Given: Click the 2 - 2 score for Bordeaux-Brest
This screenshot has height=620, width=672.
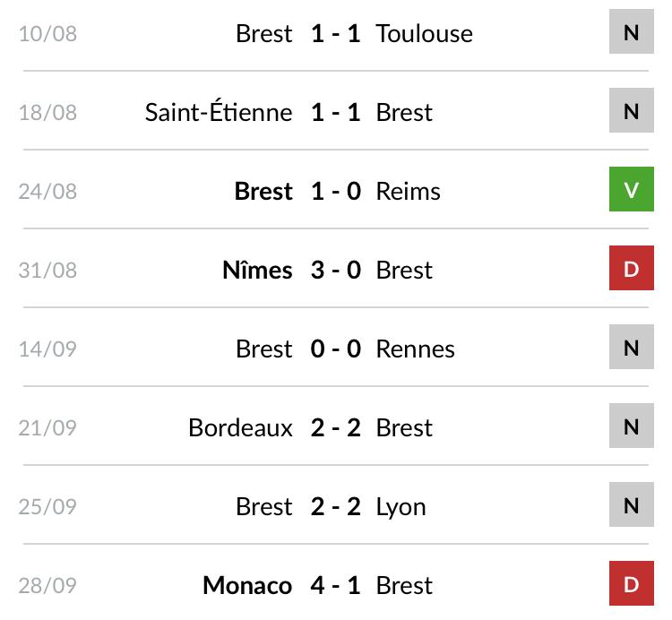Looking at the screenshot, I should click(336, 427).
